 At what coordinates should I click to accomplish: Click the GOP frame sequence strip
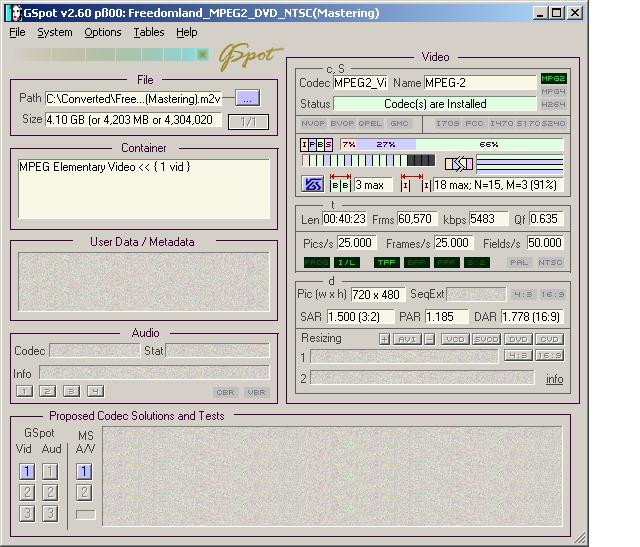(x=368, y=160)
